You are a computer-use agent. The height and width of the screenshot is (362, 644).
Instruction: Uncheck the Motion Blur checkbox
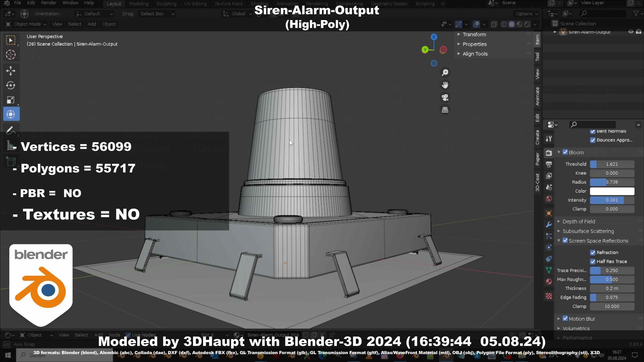click(x=565, y=319)
